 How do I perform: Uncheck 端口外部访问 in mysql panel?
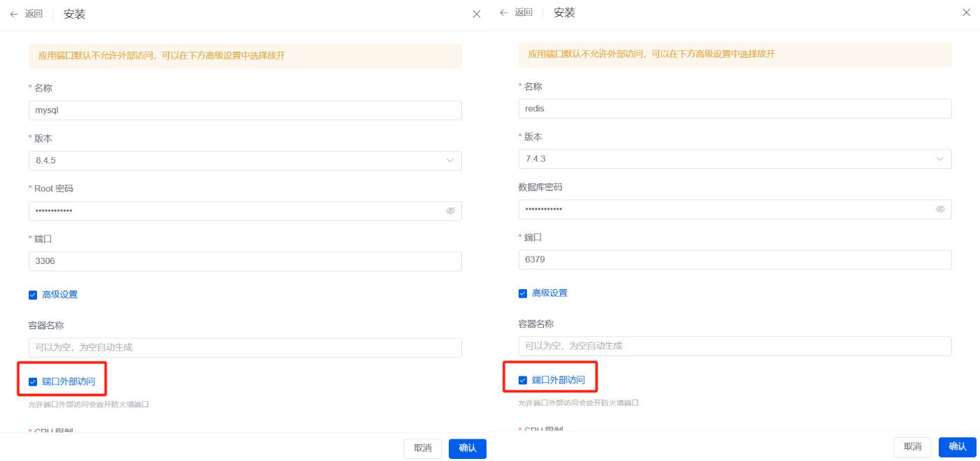click(33, 381)
